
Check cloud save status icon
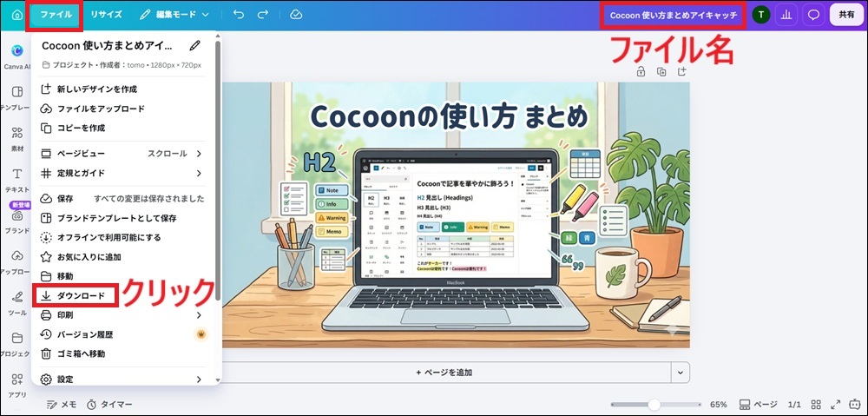(296, 15)
